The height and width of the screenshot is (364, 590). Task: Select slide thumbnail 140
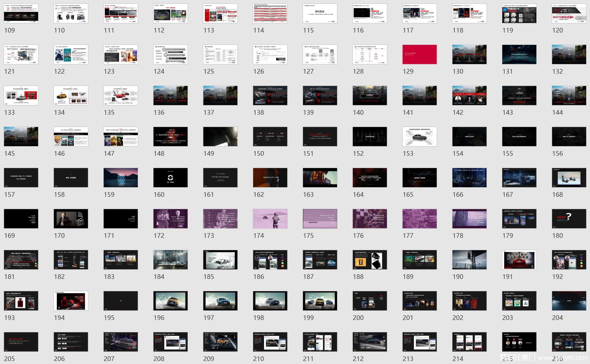click(370, 96)
